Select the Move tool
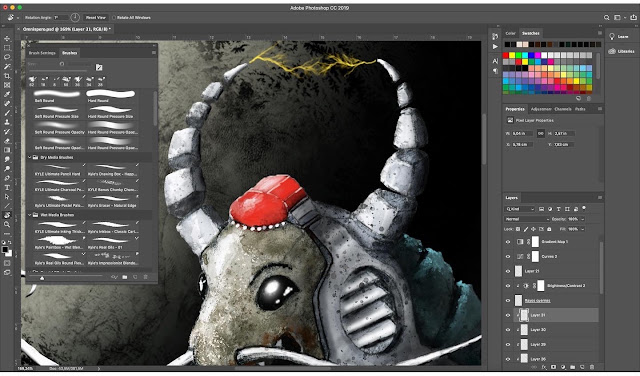The width and height of the screenshot is (640, 376). coord(7,38)
